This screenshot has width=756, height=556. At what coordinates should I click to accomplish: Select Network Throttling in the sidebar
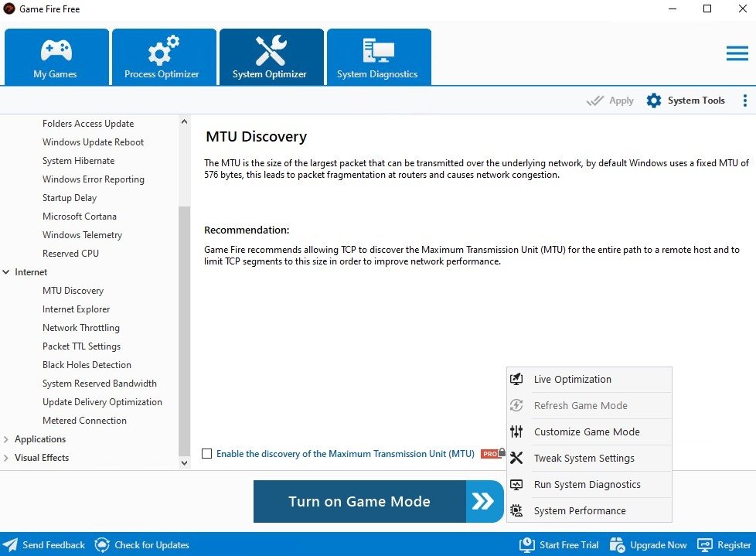(81, 328)
